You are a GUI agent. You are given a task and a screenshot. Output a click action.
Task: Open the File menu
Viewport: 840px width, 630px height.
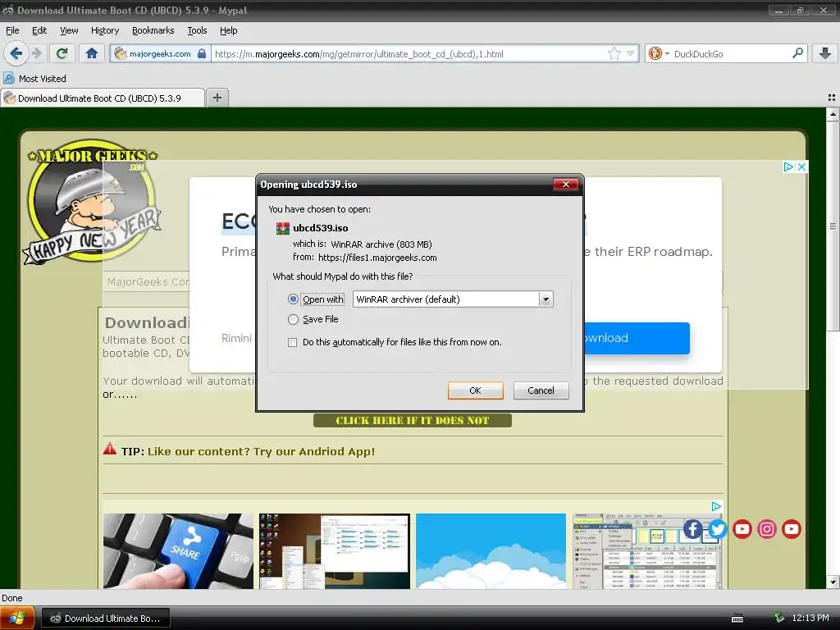click(x=12, y=30)
